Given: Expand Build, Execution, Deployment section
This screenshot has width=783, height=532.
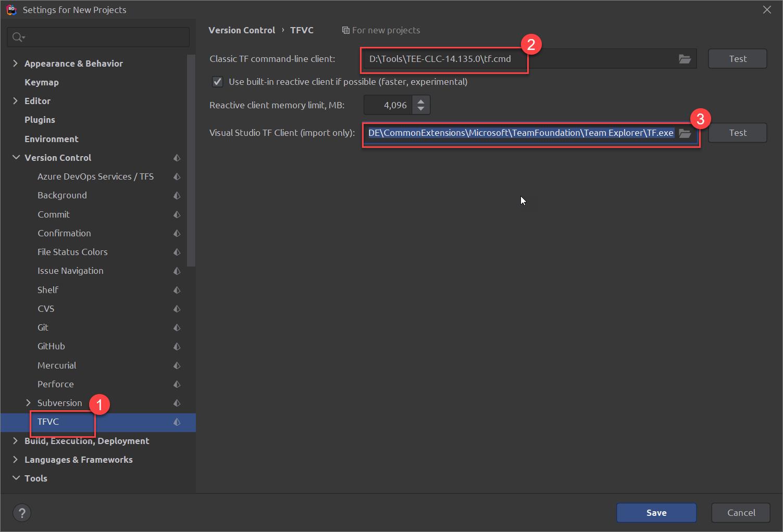Looking at the screenshot, I should (x=15, y=441).
